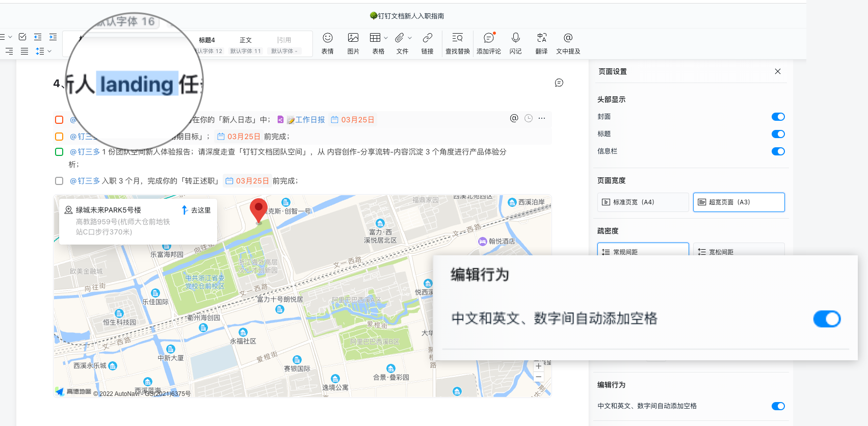Attach a file via 文件 icon

pos(400,38)
